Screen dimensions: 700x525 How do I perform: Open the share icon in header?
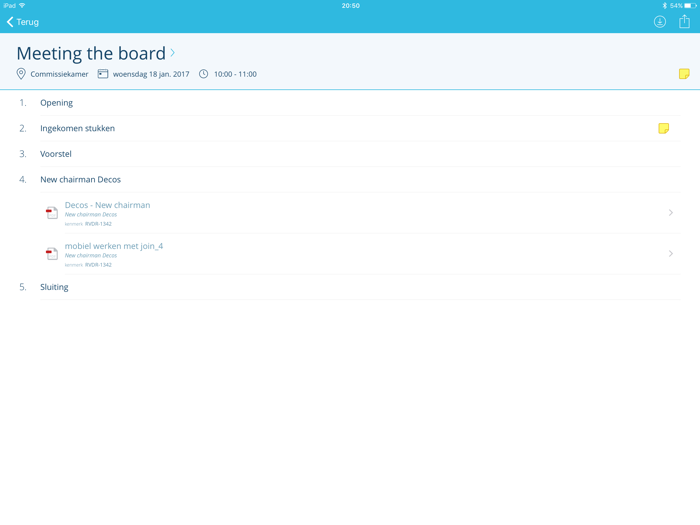pyautogui.click(x=684, y=21)
